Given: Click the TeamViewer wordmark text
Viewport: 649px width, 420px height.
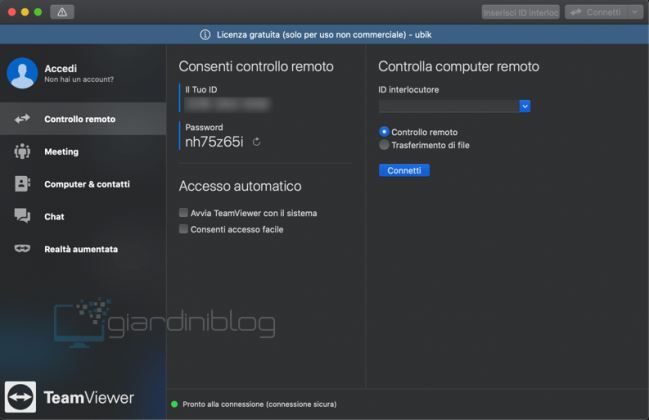Looking at the screenshot, I should pos(89,398).
